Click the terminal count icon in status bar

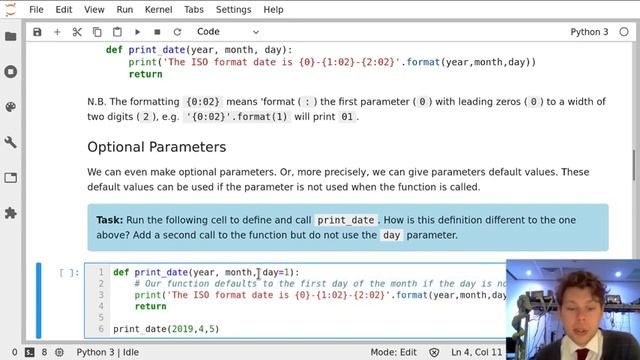[x=29, y=352]
